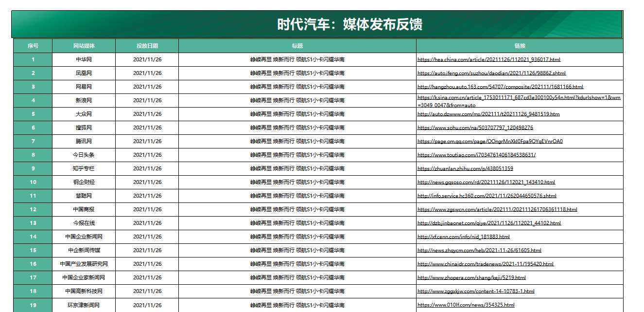Open the auto.ifeng.com link
This screenshot has width=644, height=312.
[x=491, y=73]
